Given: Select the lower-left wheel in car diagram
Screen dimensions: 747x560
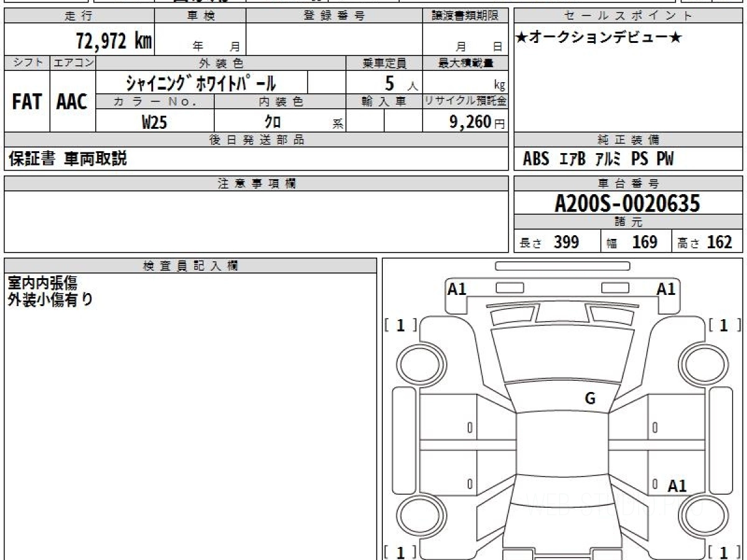Looking at the screenshot, I should [418, 516].
